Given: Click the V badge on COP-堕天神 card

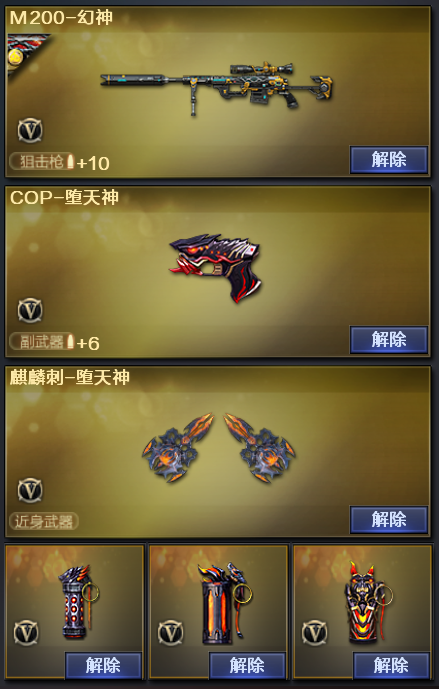Looking at the screenshot, I should 30,310.
